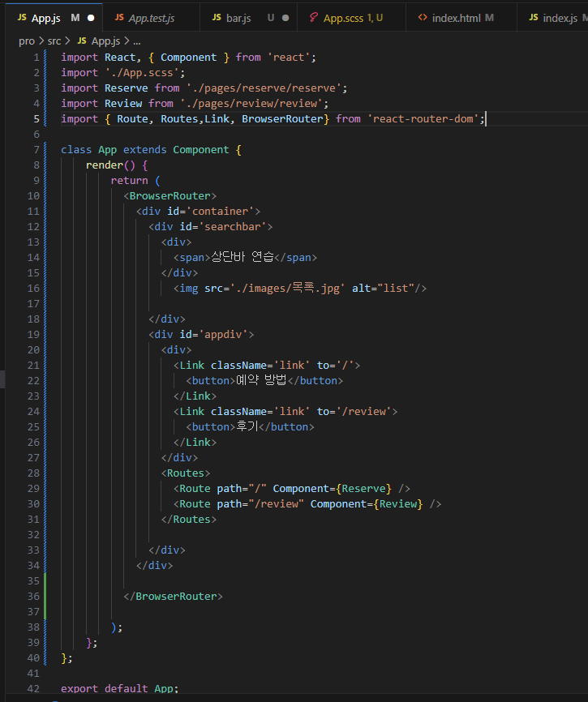
Task: Click line number 42 in the gutter
Action: [x=33, y=688]
